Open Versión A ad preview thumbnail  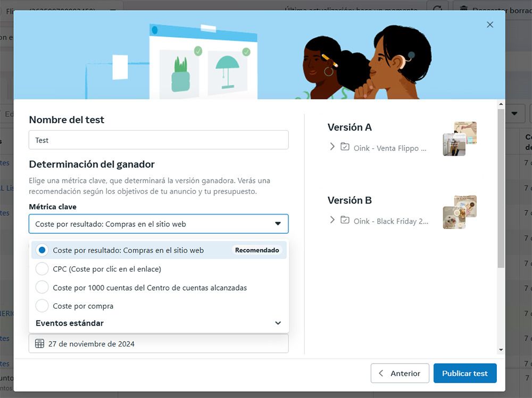coord(460,139)
